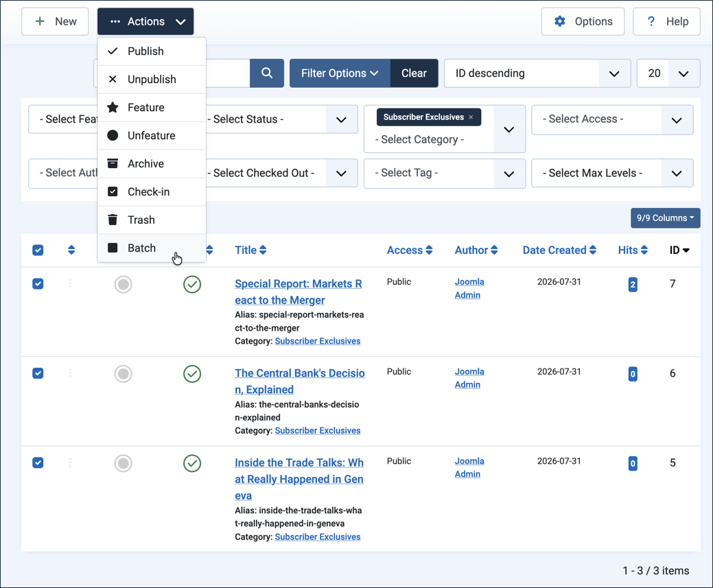Open the 9/9 Columns dropdown
This screenshot has width=713, height=588.
(665, 217)
